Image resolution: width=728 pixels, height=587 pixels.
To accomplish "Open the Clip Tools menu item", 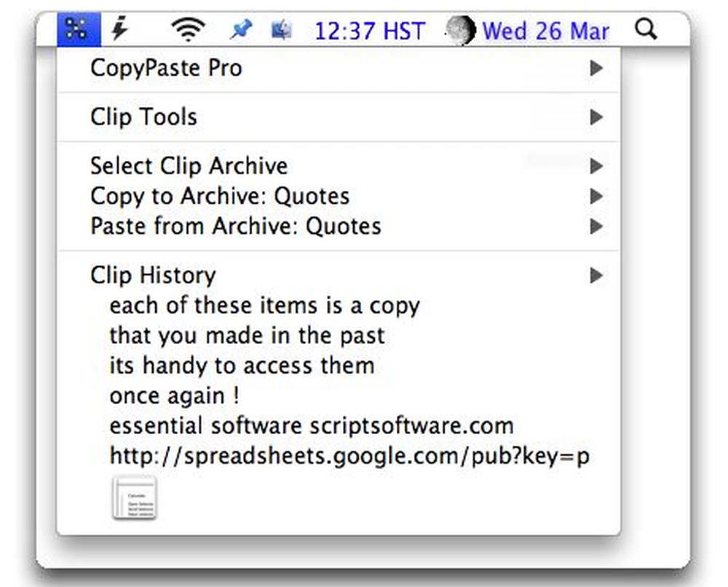I will 339,117.
